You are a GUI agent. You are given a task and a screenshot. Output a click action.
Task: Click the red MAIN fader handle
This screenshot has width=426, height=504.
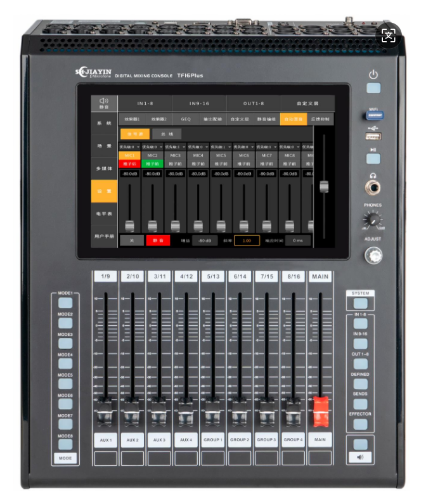coord(320,411)
